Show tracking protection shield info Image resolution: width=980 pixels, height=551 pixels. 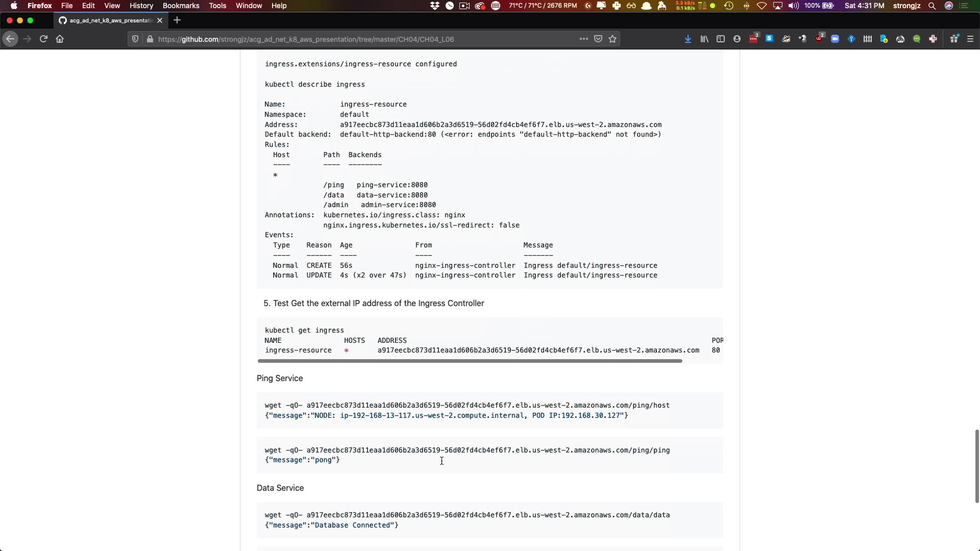coord(135,39)
